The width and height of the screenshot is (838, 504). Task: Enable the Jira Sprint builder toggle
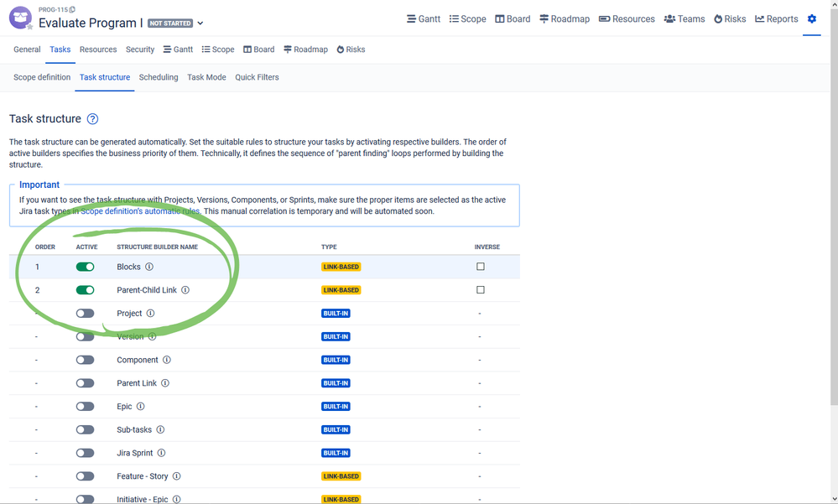[85, 453]
